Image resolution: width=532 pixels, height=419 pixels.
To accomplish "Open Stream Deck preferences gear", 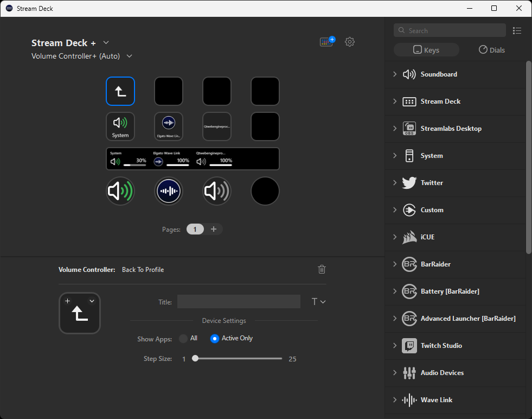I will [350, 42].
